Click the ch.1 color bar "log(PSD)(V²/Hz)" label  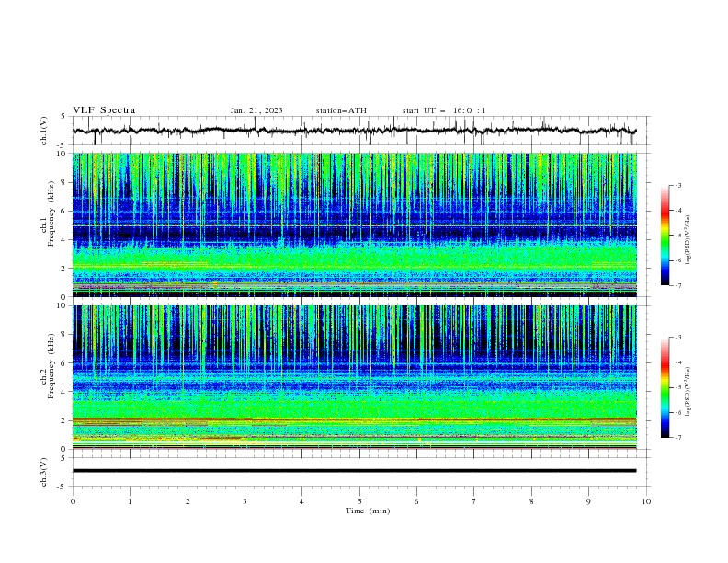pyautogui.click(x=688, y=240)
